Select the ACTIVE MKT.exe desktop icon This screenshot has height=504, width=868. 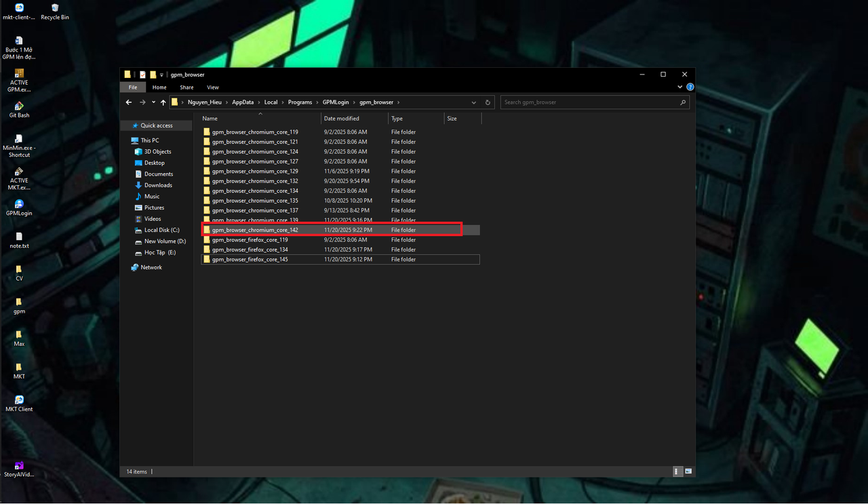pos(19,179)
